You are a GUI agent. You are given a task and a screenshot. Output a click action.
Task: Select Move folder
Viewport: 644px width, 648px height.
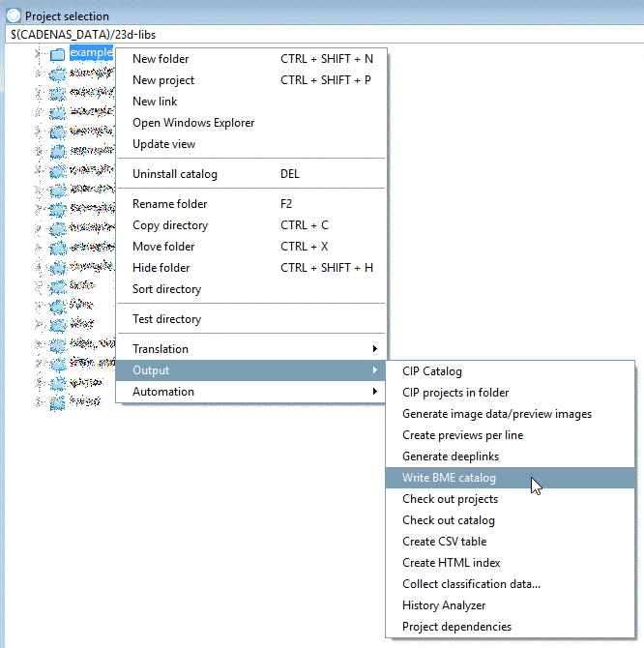pos(251,247)
